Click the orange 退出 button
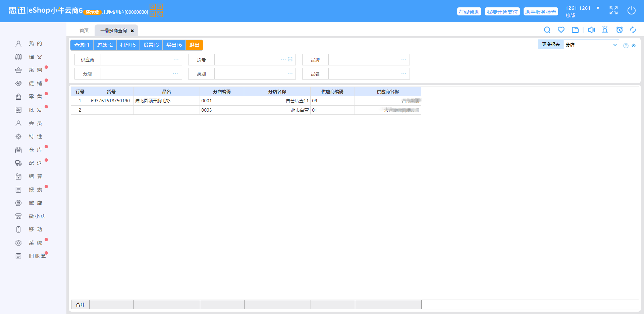This screenshot has height=314, width=644. point(194,45)
